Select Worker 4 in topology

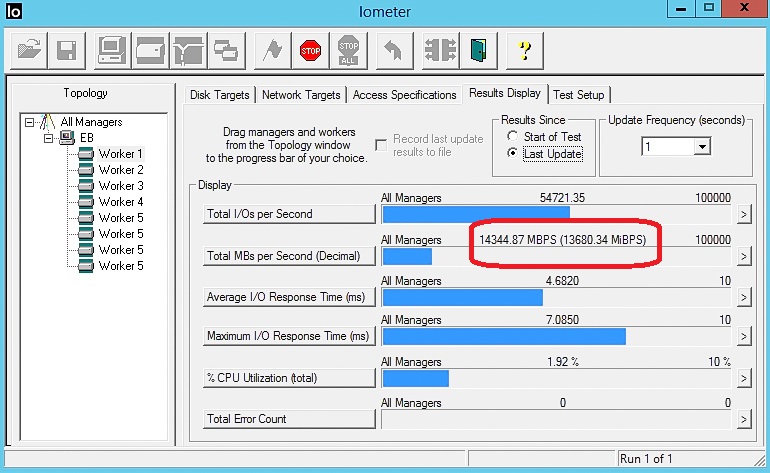pos(121,202)
